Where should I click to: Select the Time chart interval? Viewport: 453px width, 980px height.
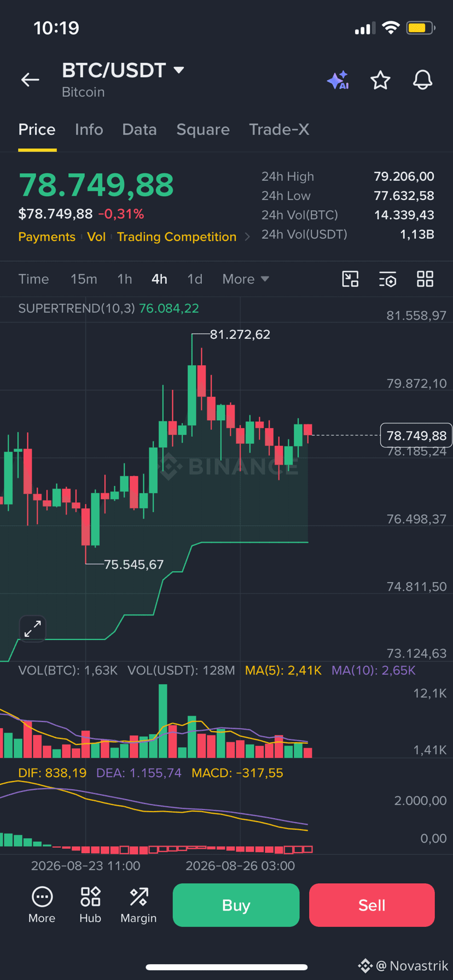coord(34,279)
